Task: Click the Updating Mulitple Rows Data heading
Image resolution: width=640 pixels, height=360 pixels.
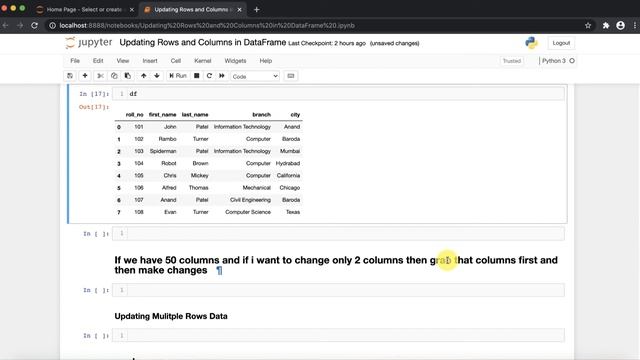Action: pos(171,316)
